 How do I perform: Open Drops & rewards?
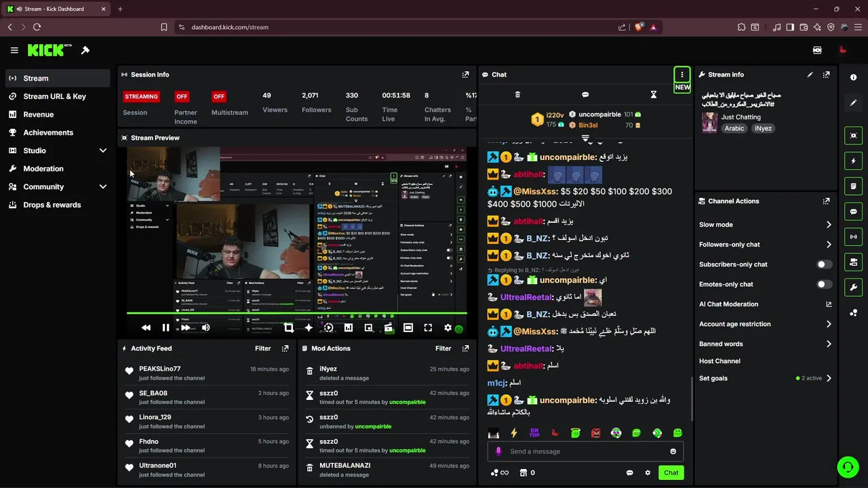58,205
